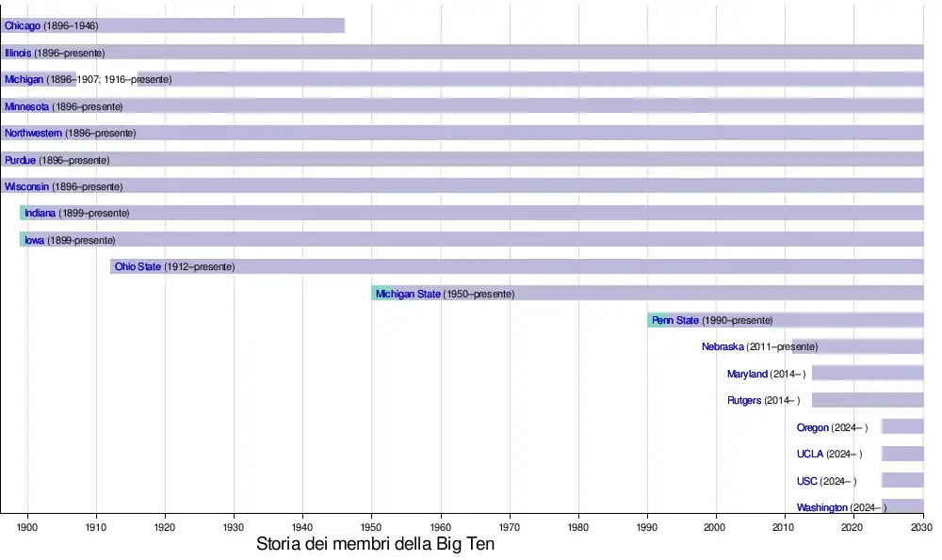Open the Chicago link
The height and width of the screenshot is (560, 942).
pos(23,25)
